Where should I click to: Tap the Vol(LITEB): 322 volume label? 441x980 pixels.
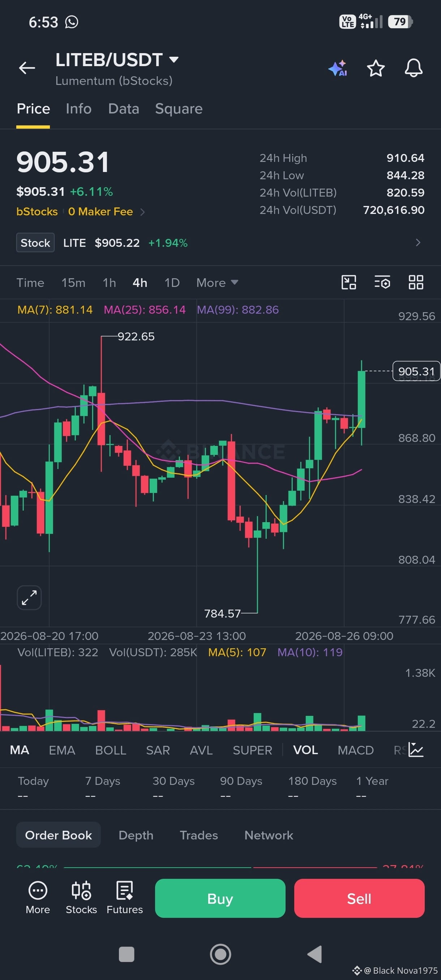click(x=58, y=652)
